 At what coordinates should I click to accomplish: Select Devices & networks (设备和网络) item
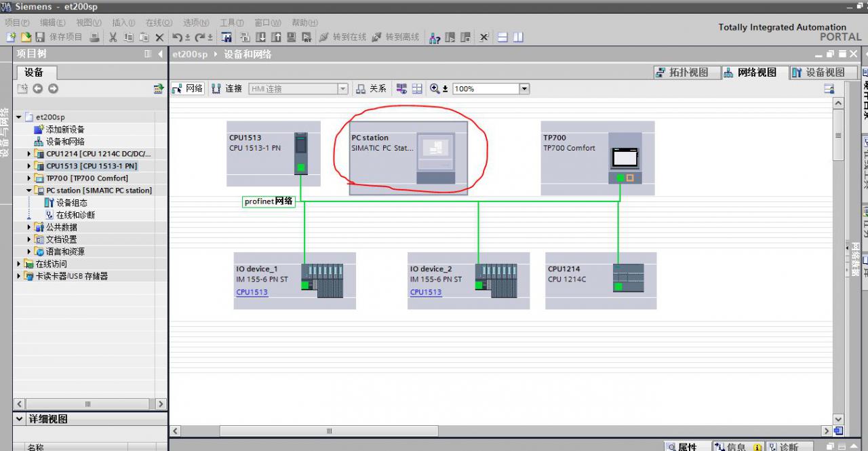click(60, 142)
